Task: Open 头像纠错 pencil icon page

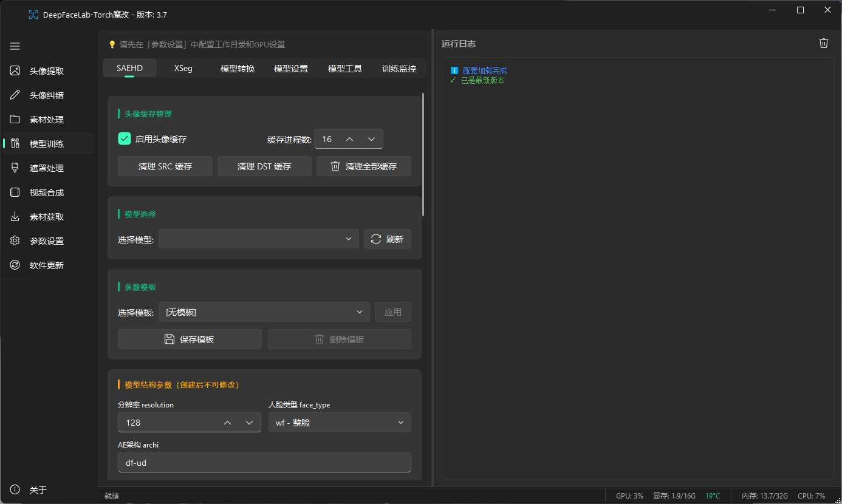Action: click(47, 95)
